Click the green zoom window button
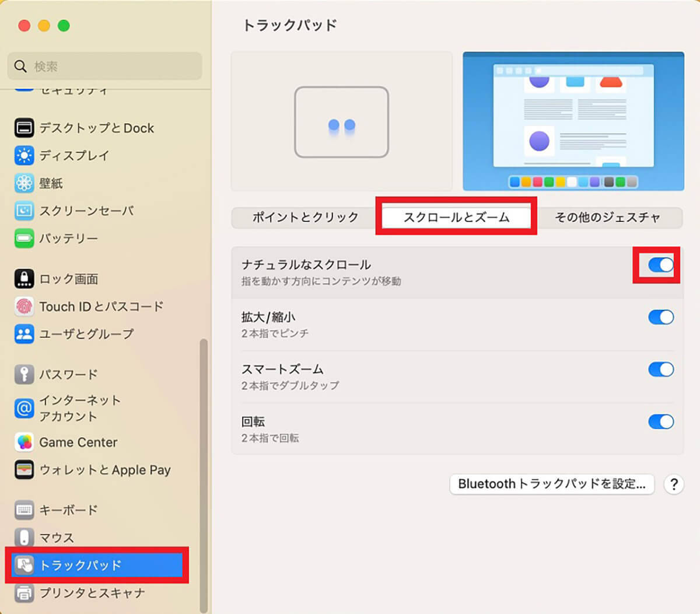The image size is (700, 614). coord(64,26)
